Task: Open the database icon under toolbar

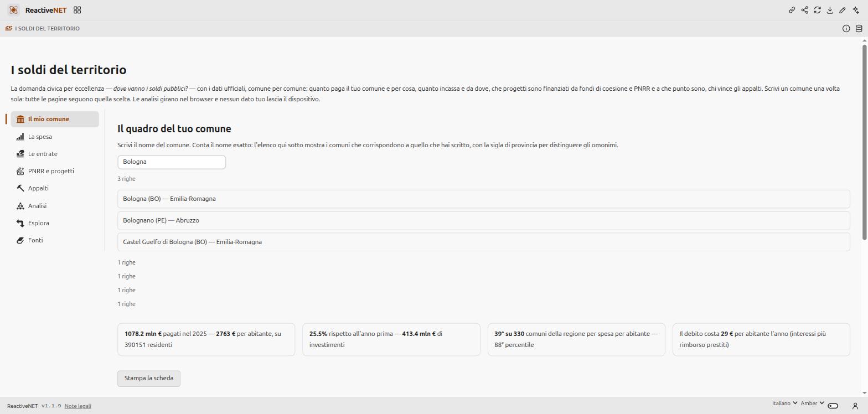Action: coord(859,28)
